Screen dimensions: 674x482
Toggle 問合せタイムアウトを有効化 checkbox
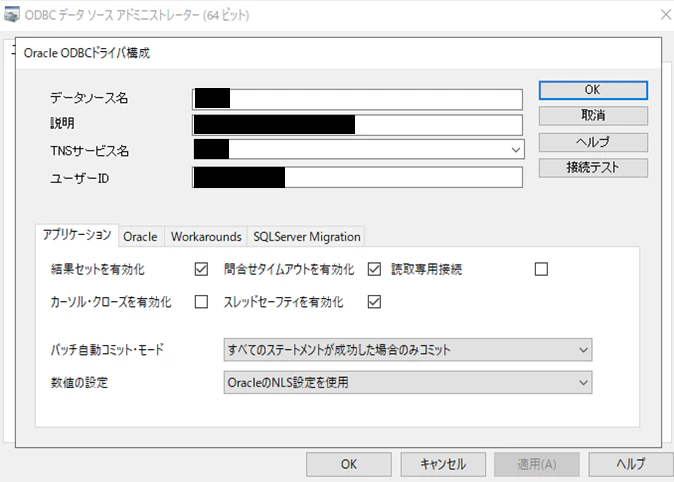[x=374, y=269]
